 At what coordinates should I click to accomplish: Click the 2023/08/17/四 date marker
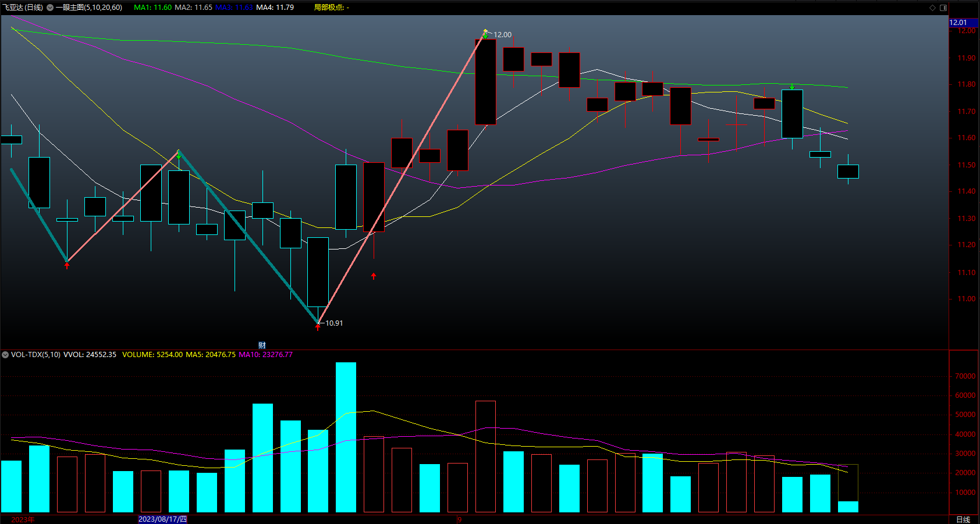click(x=162, y=519)
